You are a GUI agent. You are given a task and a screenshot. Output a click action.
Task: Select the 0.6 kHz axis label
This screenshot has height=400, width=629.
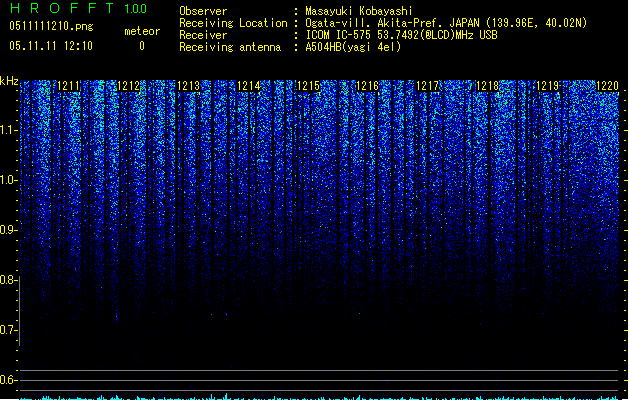(x=8, y=380)
